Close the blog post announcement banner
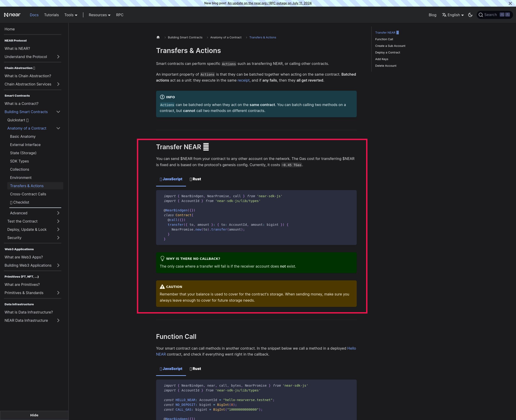The width and height of the screenshot is (516, 420). click(510, 3)
